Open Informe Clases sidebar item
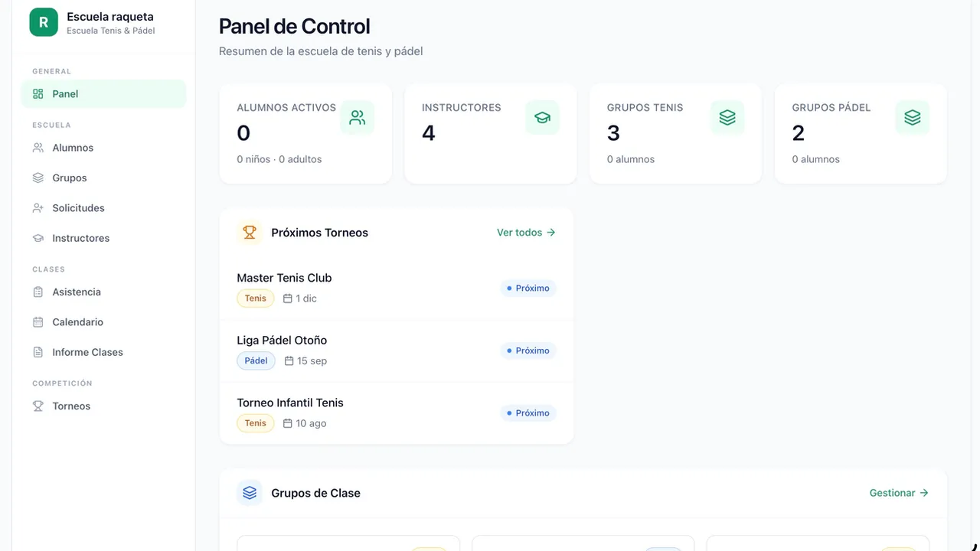 tap(103, 352)
